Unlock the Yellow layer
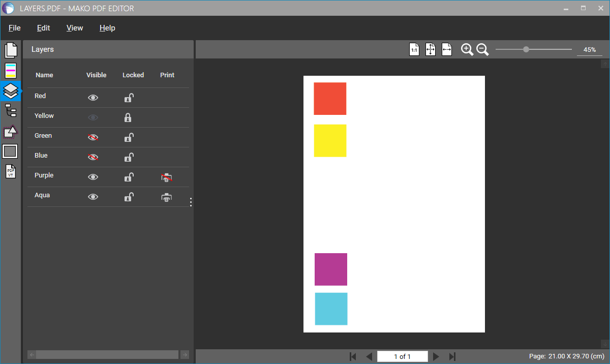 128,118
